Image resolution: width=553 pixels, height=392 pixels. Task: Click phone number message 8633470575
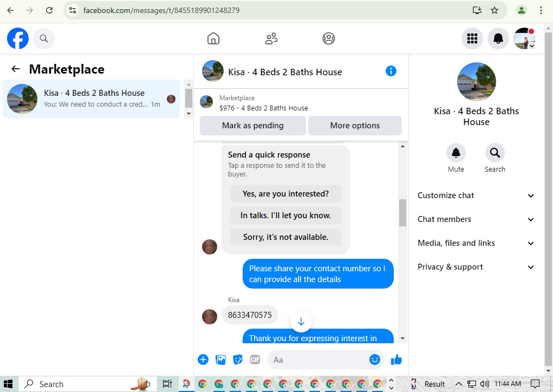(x=250, y=315)
